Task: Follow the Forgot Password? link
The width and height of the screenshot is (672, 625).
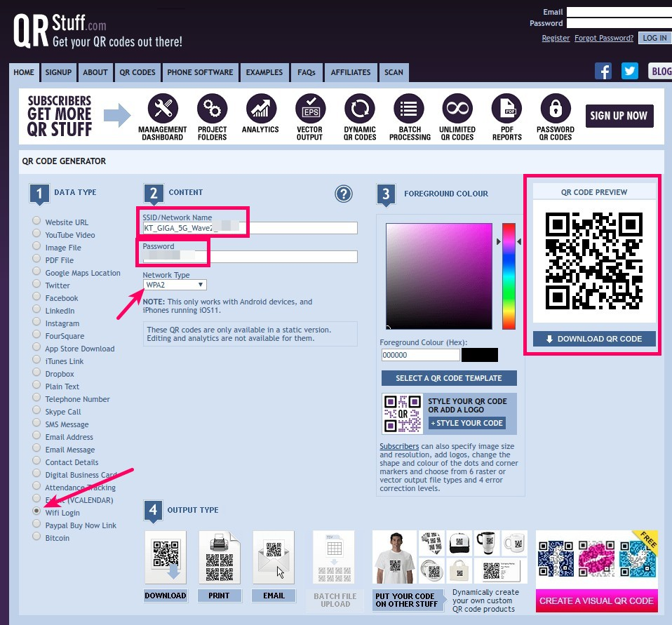Action: 604,38
